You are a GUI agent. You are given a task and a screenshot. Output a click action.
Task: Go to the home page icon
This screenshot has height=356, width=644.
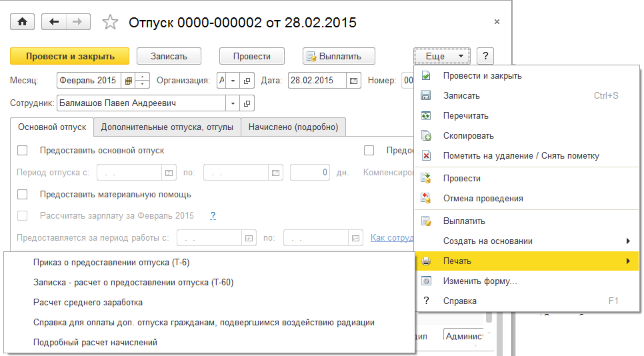pyautogui.click(x=22, y=22)
